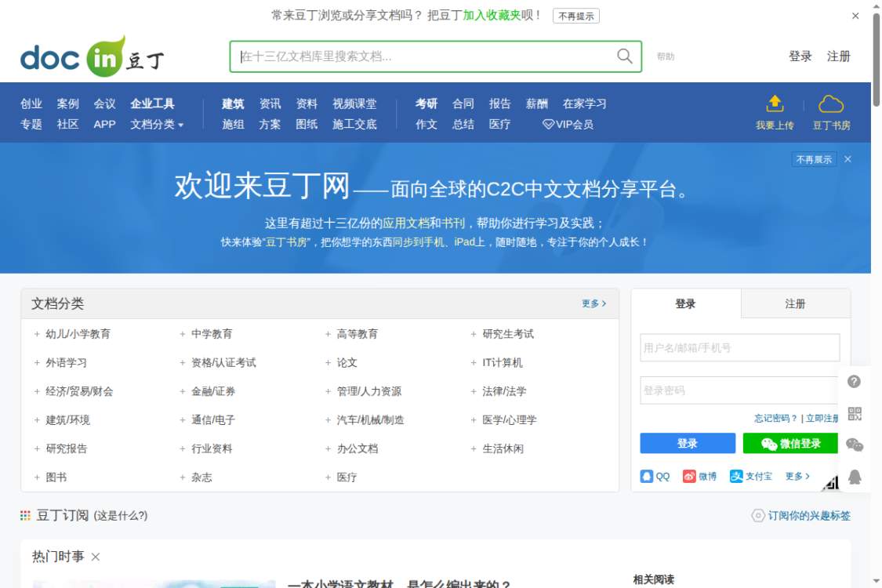Expand the IT计算机 category plus
This screenshot has height=588, width=882.
[x=474, y=363]
